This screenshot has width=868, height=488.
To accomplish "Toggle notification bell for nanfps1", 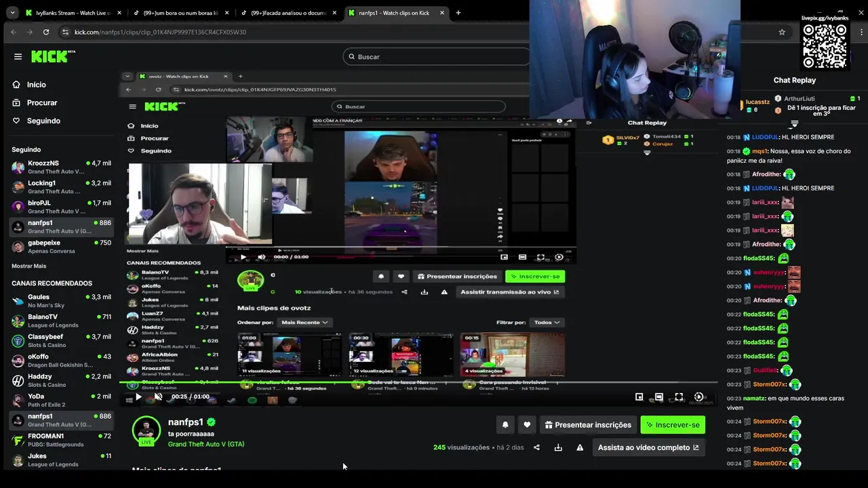I will click(505, 425).
